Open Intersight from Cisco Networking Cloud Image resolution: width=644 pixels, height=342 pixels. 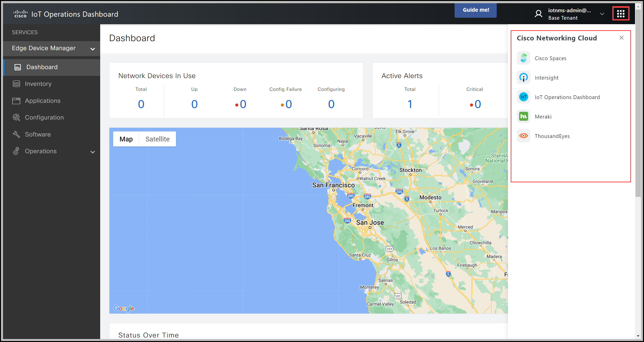(547, 78)
